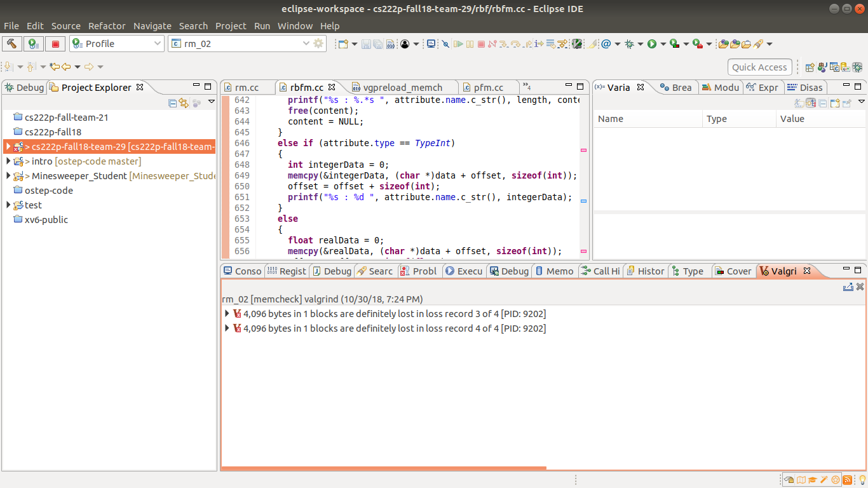Image resolution: width=868 pixels, height=488 pixels.
Task: Click the Step Into icon
Action: 504,44
